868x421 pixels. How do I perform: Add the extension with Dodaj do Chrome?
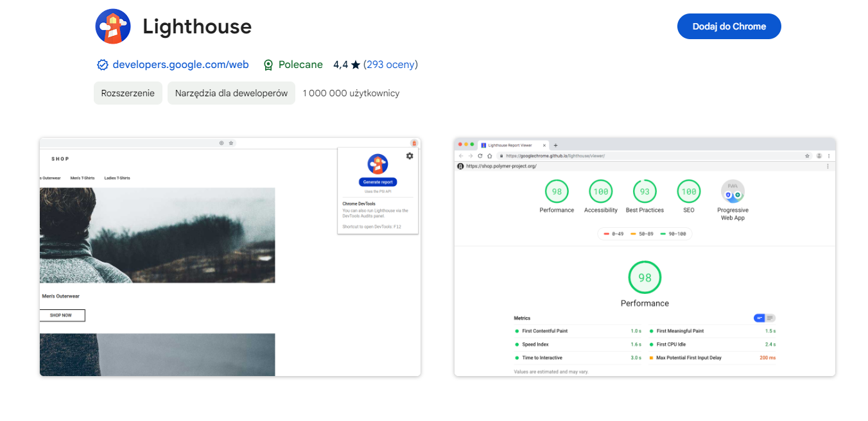tap(729, 26)
